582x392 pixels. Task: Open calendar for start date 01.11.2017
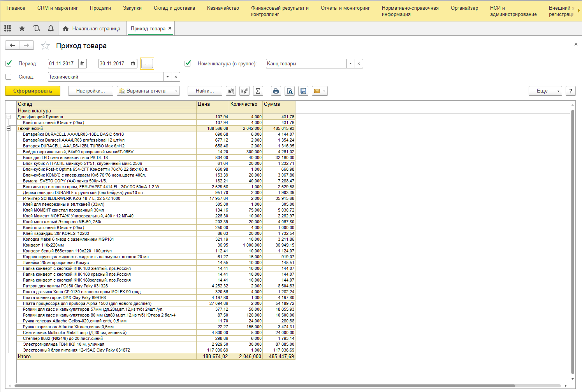pyautogui.click(x=83, y=63)
